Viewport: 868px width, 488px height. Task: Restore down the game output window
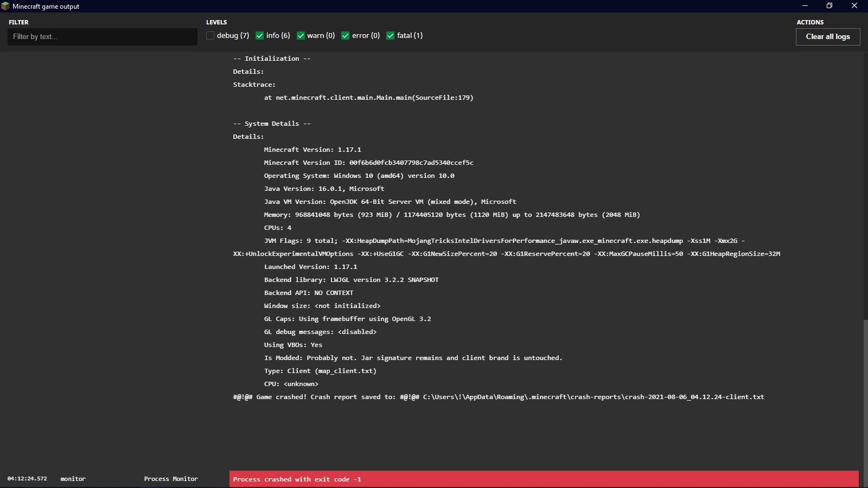(829, 6)
